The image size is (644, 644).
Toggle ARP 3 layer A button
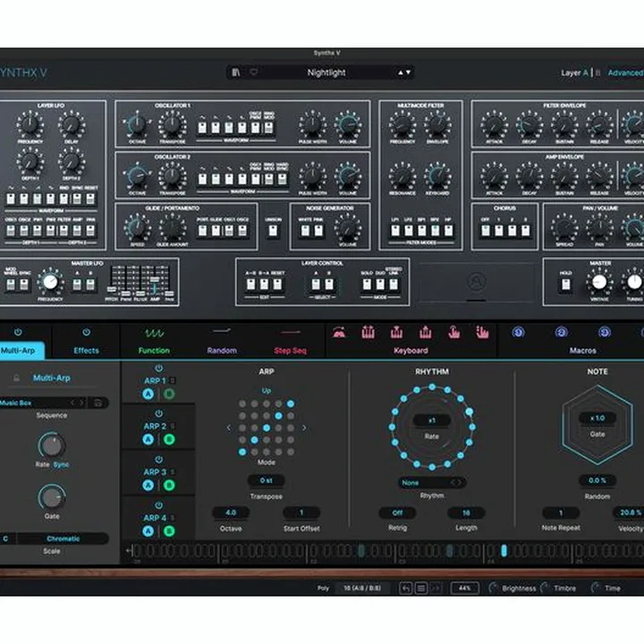coord(148,486)
